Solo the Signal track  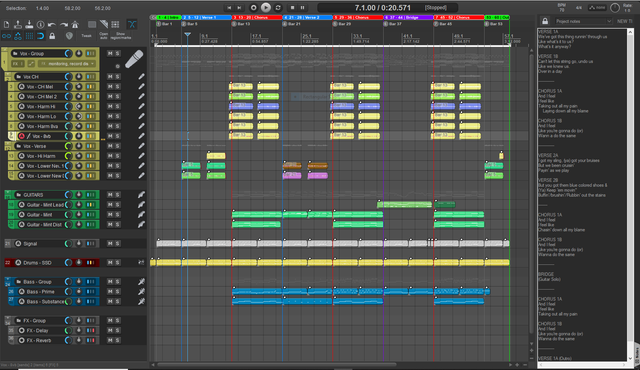coord(117,244)
